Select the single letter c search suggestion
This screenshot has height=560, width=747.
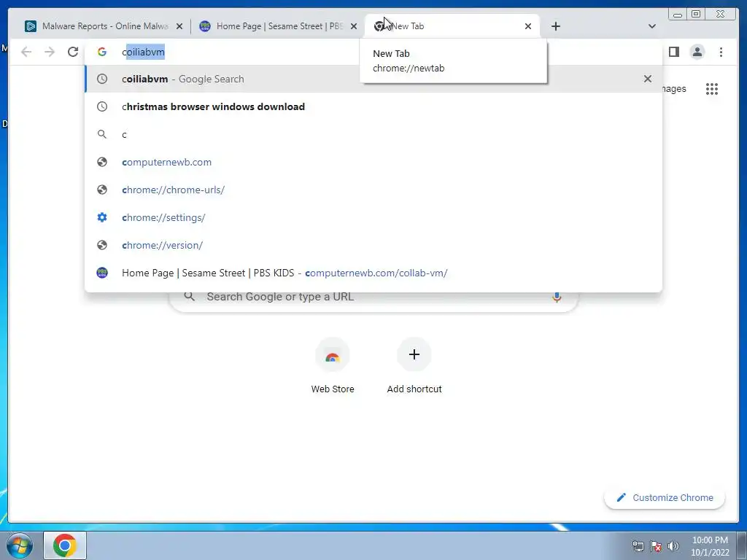tap(373, 134)
